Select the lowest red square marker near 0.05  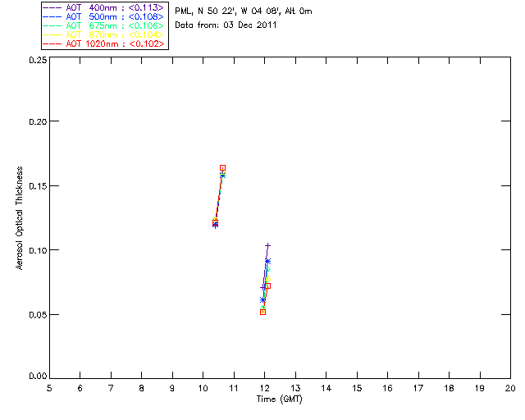(x=262, y=313)
